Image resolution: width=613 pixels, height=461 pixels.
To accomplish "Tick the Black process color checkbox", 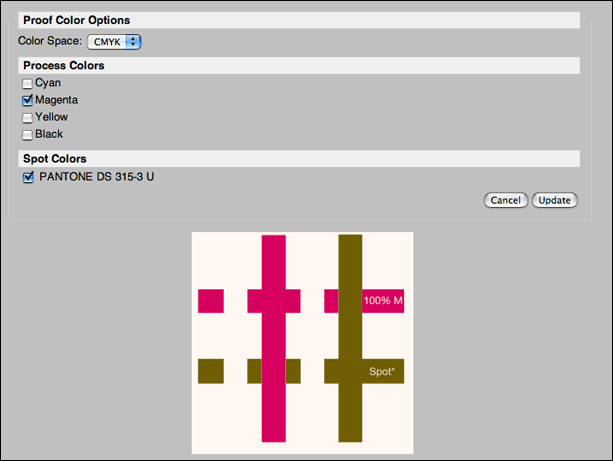I will click(27, 135).
